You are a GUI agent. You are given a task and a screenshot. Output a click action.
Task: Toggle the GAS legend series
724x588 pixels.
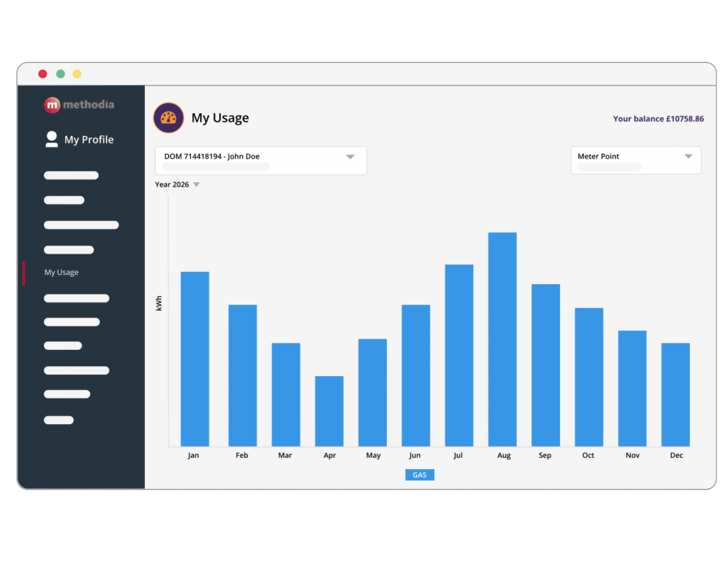tap(420, 475)
